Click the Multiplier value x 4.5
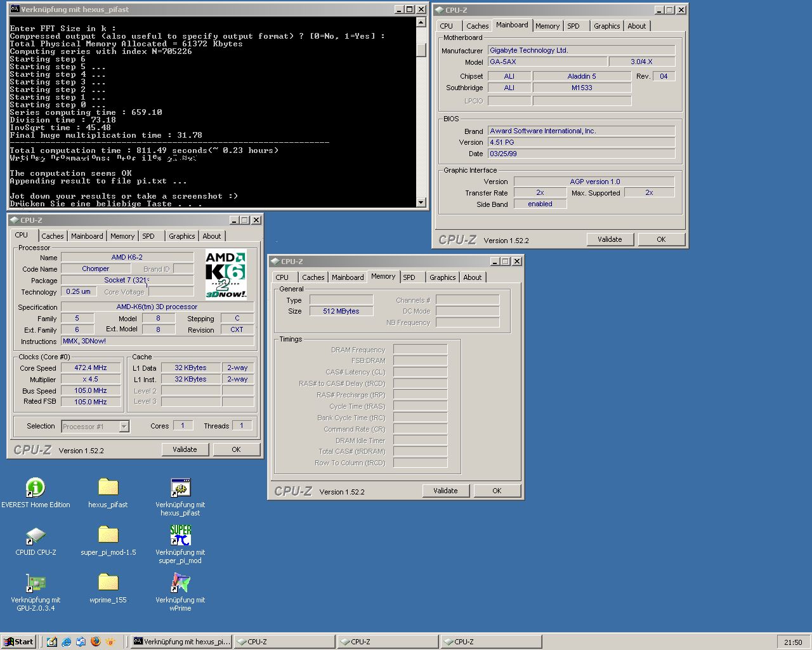Screen dimensions: 812x650 click(91, 379)
